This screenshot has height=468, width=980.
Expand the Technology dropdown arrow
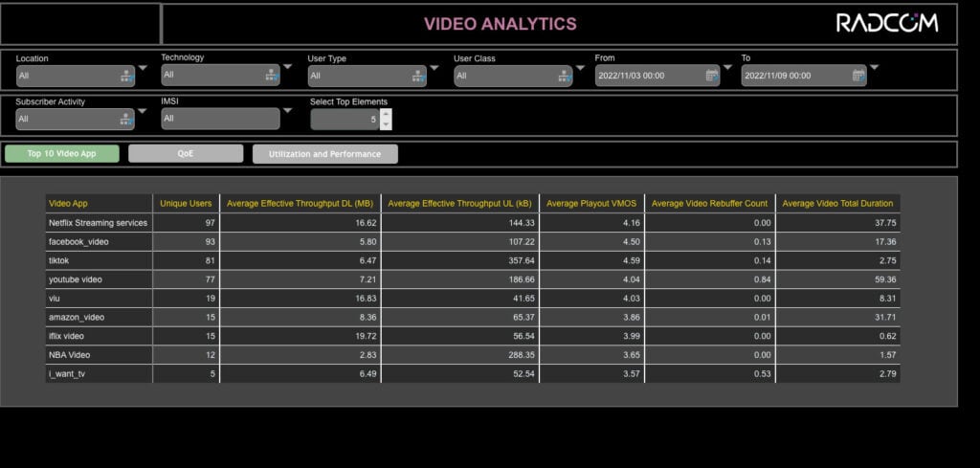pyautogui.click(x=287, y=66)
